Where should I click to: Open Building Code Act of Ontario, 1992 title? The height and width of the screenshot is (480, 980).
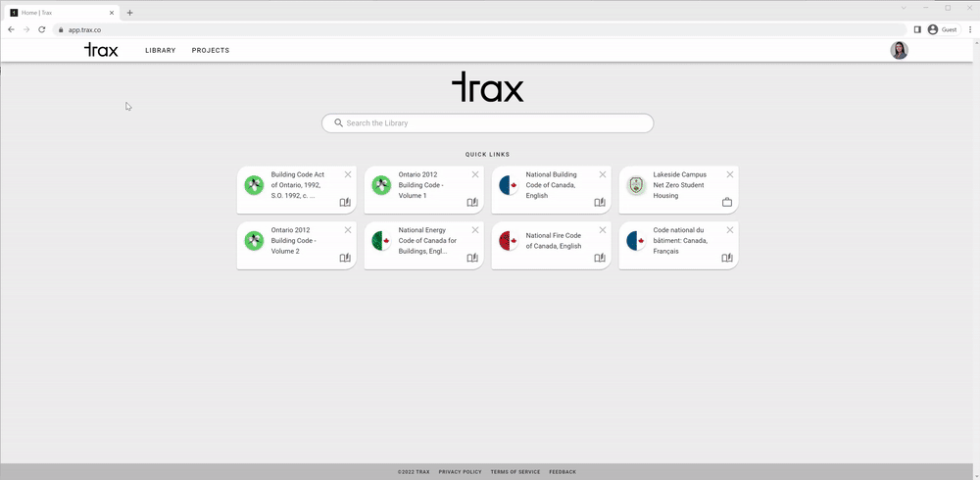click(298, 185)
